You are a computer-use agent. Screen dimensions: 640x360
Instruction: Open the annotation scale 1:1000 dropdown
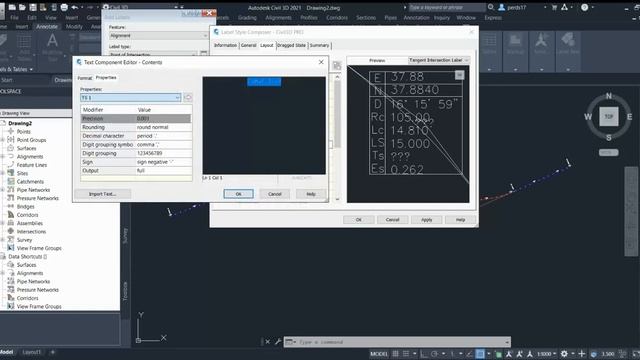[547, 354]
